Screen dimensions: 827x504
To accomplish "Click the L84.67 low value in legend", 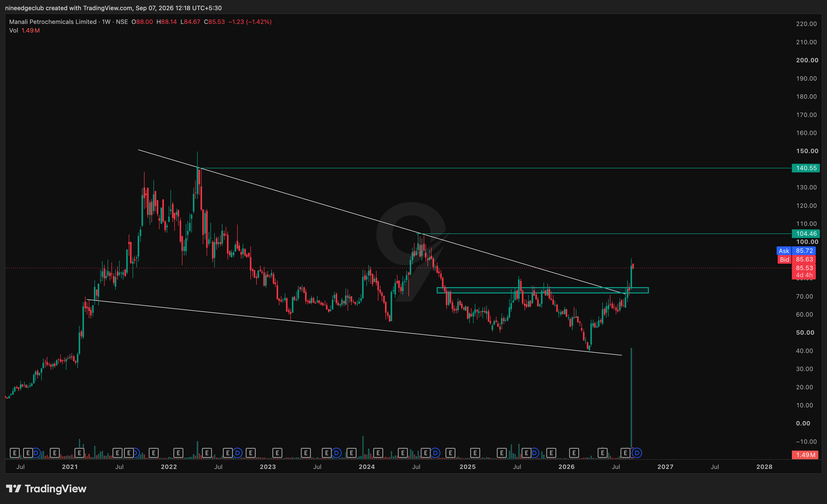I will (x=190, y=22).
